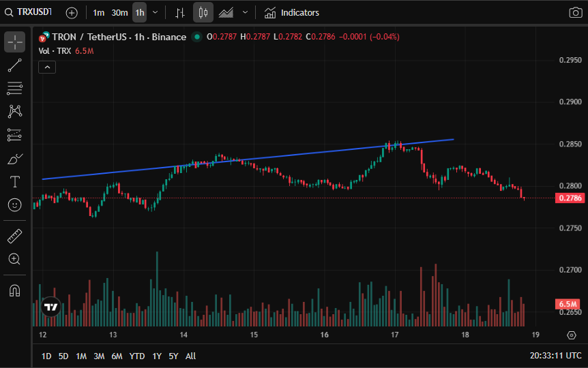
Task: Open the chart style dropdown arrow
Action: 246,12
